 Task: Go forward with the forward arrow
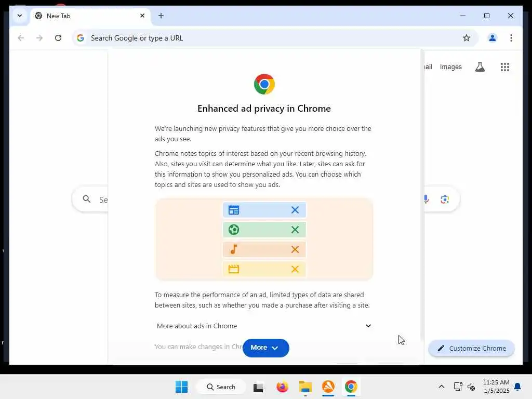click(x=39, y=38)
